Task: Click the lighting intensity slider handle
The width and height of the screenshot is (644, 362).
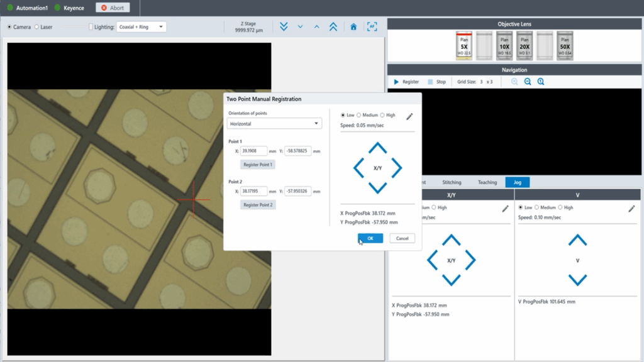Action: (91, 27)
